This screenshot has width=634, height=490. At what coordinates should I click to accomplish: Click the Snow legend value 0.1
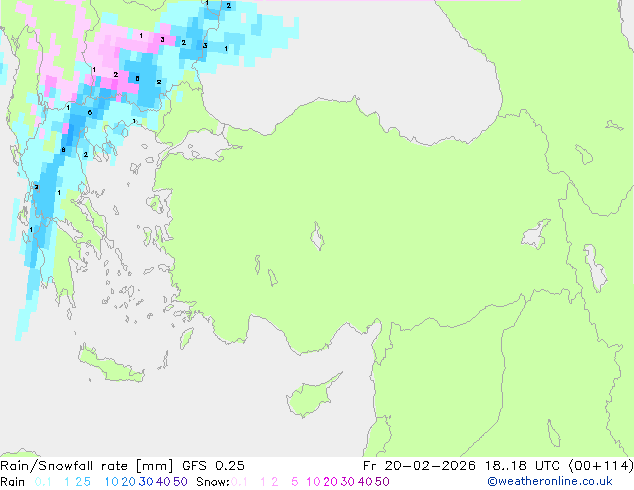(x=239, y=482)
